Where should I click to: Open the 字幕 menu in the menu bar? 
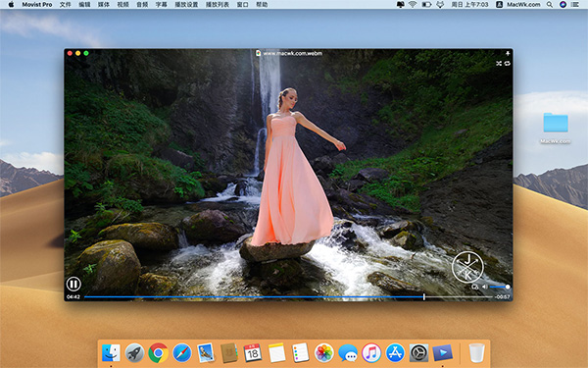pyautogui.click(x=162, y=5)
